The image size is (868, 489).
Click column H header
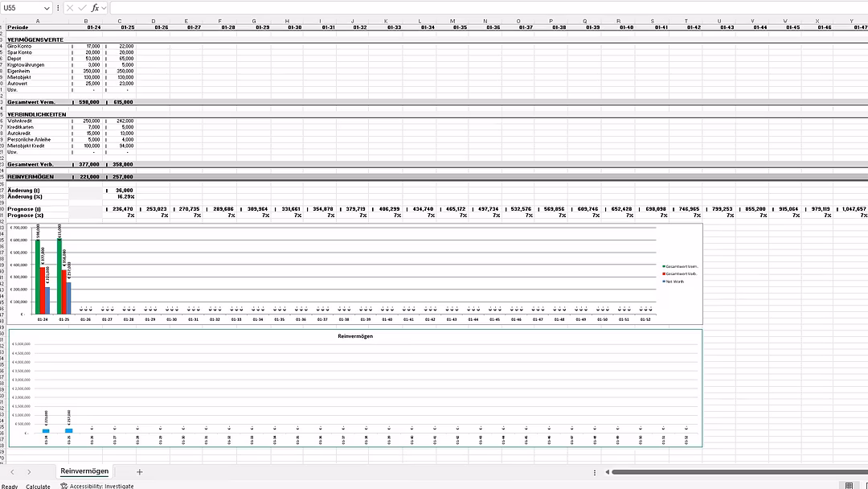coord(287,21)
